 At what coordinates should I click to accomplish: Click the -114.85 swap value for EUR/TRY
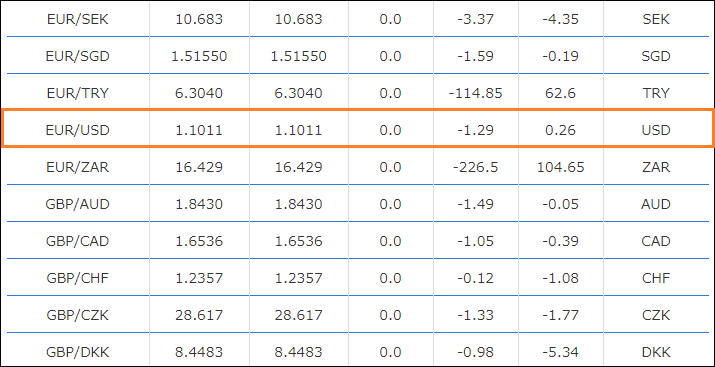click(x=476, y=93)
